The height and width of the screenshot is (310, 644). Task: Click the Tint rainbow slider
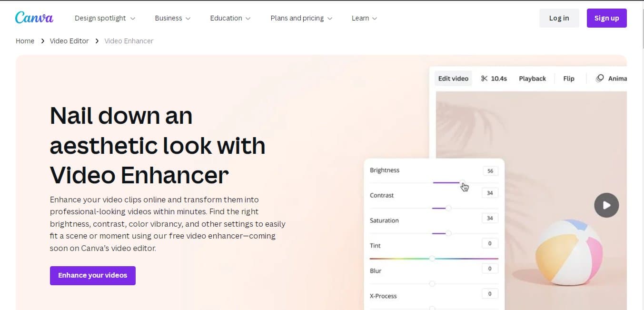pos(434,259)
